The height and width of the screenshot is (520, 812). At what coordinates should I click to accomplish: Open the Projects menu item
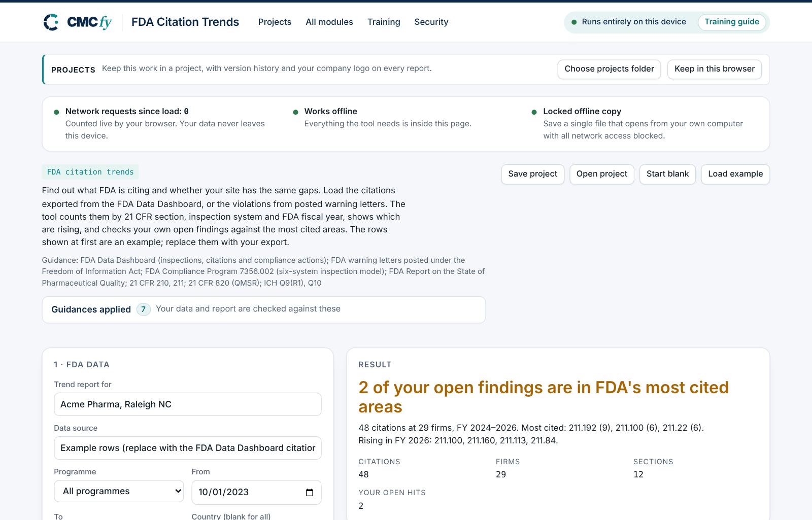275,22
